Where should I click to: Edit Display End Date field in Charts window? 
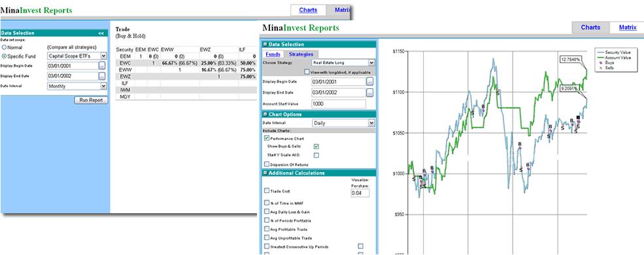click(x=339, y=93)
